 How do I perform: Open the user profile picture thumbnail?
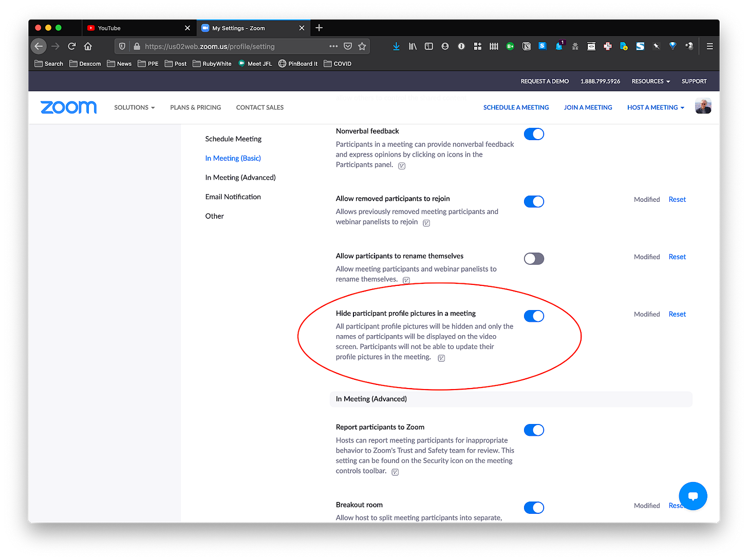click(703, 106)
